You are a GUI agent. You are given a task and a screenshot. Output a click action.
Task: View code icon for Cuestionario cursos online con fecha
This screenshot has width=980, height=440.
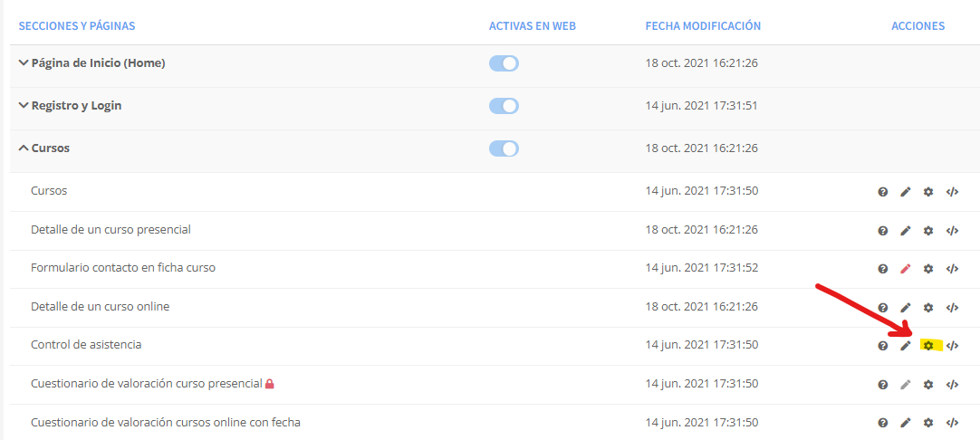point(952,423)
